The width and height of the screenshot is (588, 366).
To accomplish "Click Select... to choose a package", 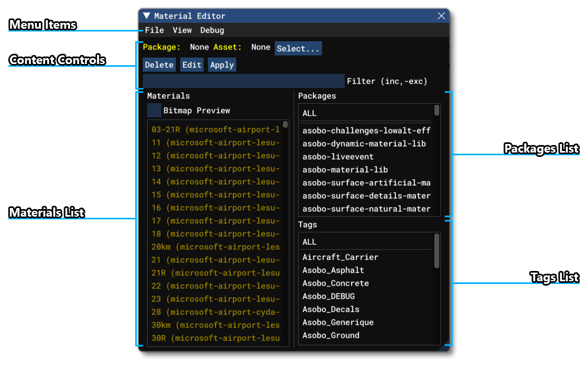I will (x=298, y=48).
